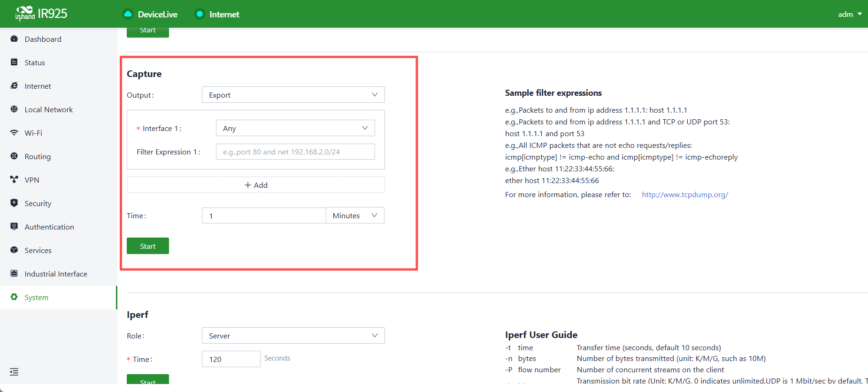Open VPN menu item
The width and height of the screenshot is (868, 392).
pos(58,180)
